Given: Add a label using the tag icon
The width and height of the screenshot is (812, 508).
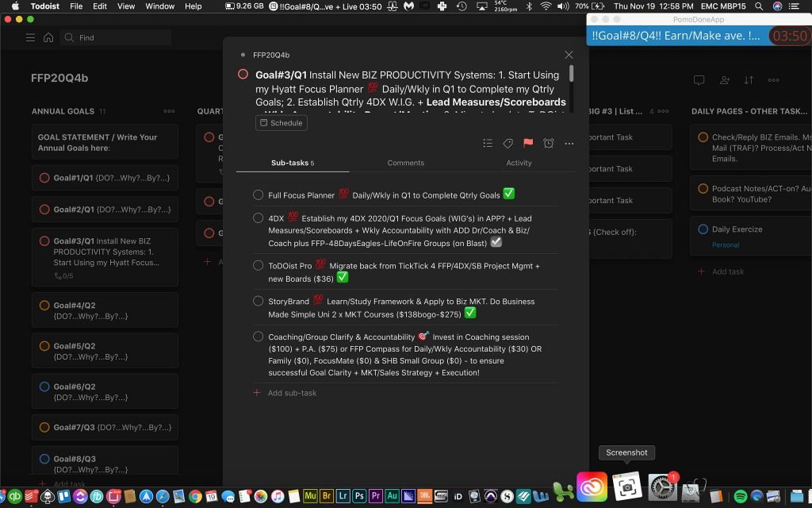Looking at the screenshot, I should (x=508, y=143).
